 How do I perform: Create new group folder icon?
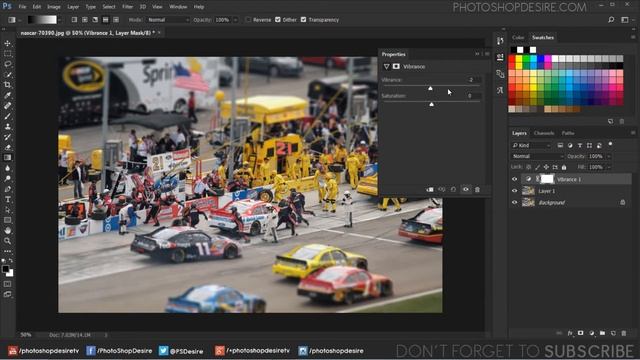602,333
